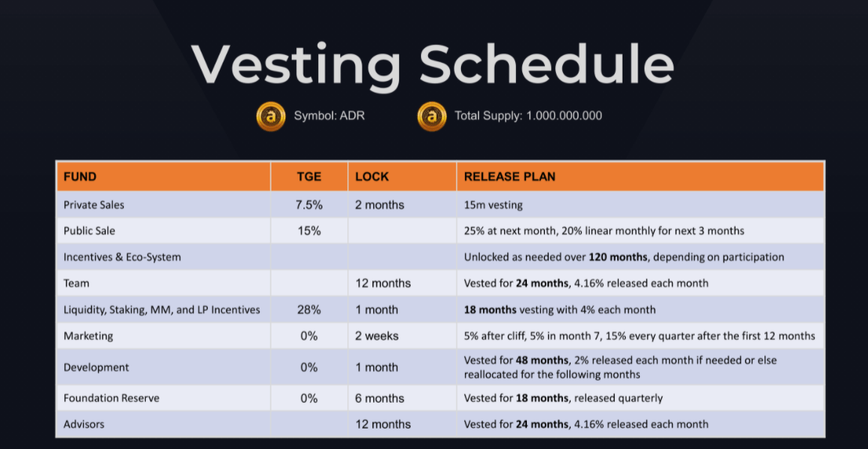Click the 7.5% TGE value
868x449 pixels.
click(308, 205)
